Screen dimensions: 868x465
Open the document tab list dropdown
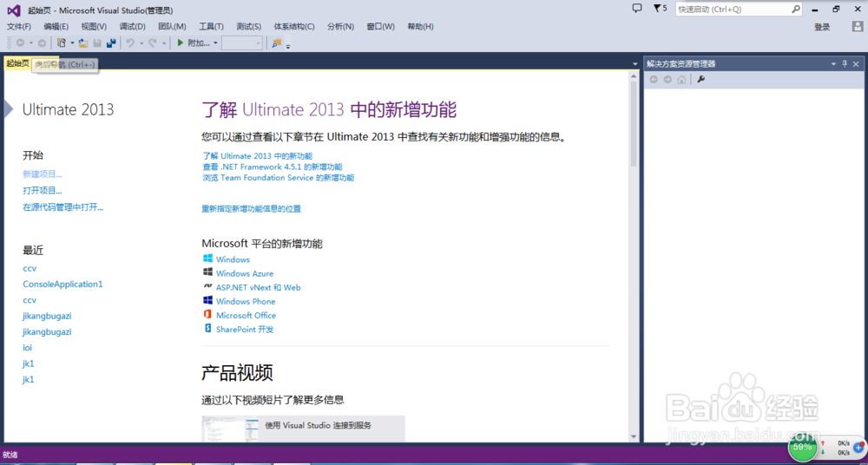click(635, 64)
